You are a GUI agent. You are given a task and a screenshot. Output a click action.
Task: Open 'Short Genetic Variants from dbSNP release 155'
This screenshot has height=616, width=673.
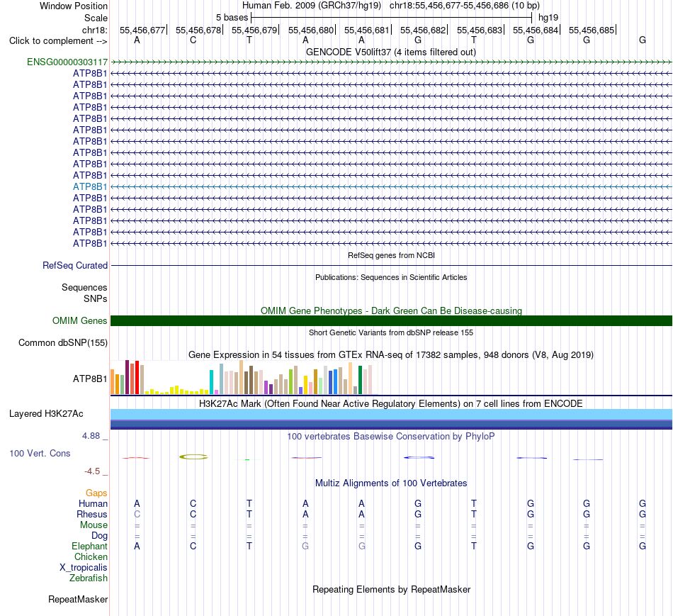tap(391, 332)
